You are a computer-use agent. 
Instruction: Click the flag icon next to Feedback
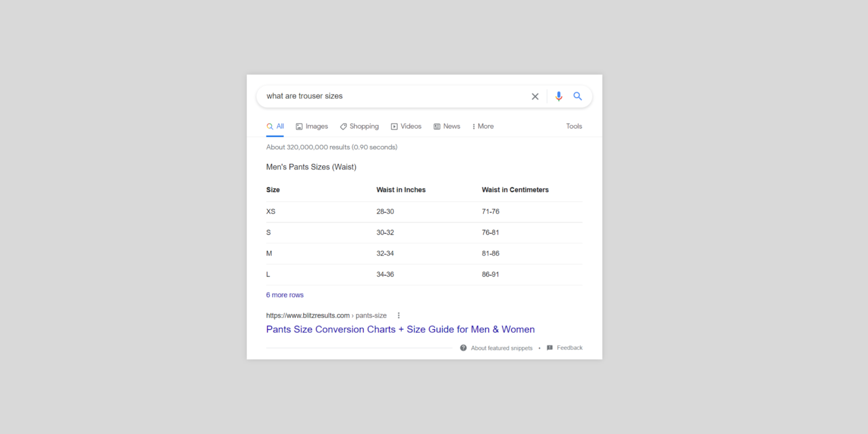549,348
